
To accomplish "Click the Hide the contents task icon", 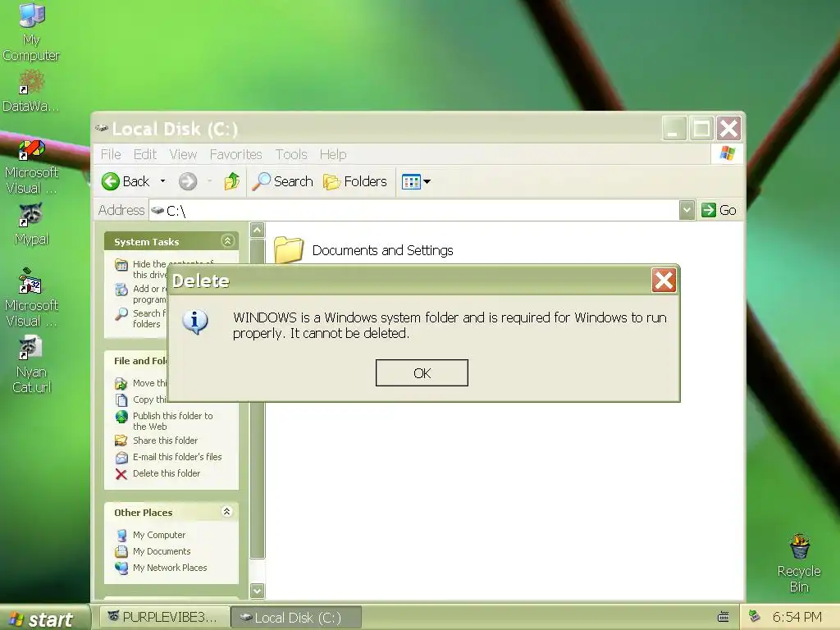I will tap(121, 265).
